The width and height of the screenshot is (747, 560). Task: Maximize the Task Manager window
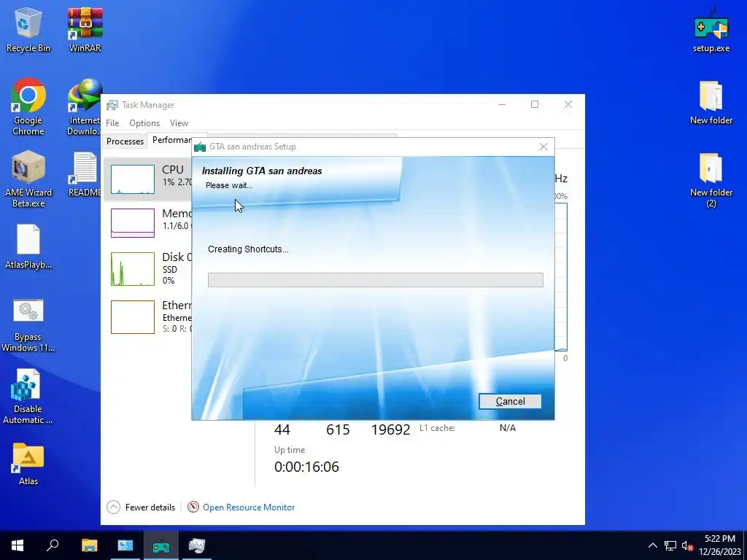[535, 104]
